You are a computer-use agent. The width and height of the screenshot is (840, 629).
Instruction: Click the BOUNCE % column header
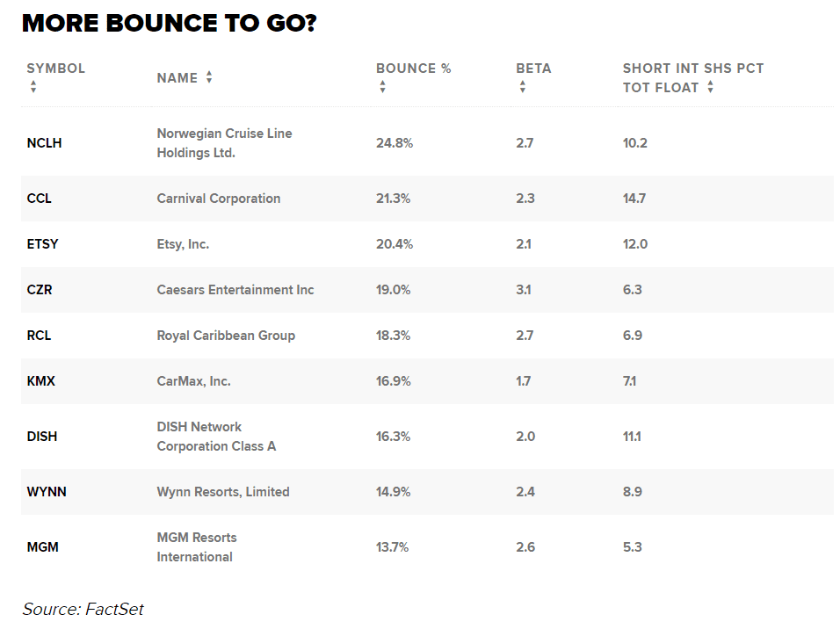click(x=413, y=69)
